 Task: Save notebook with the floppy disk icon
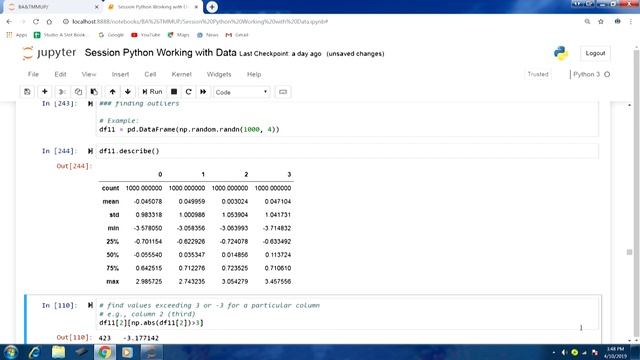tap(27, 92)
